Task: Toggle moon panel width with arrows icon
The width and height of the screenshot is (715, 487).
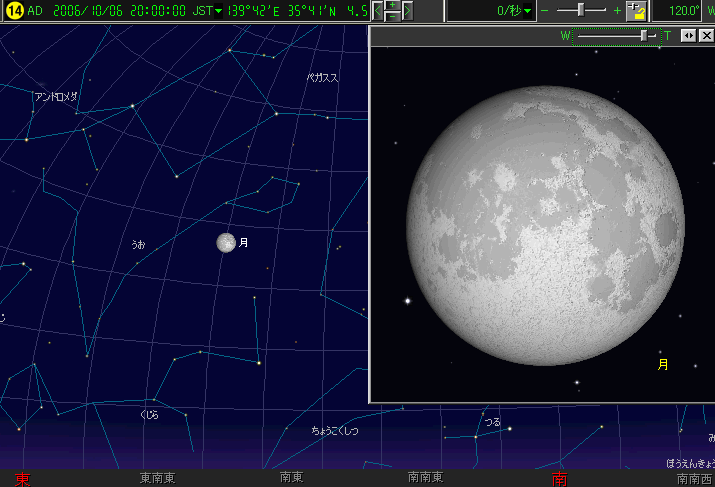Action: pyautogui.click(x=688, y=35)
